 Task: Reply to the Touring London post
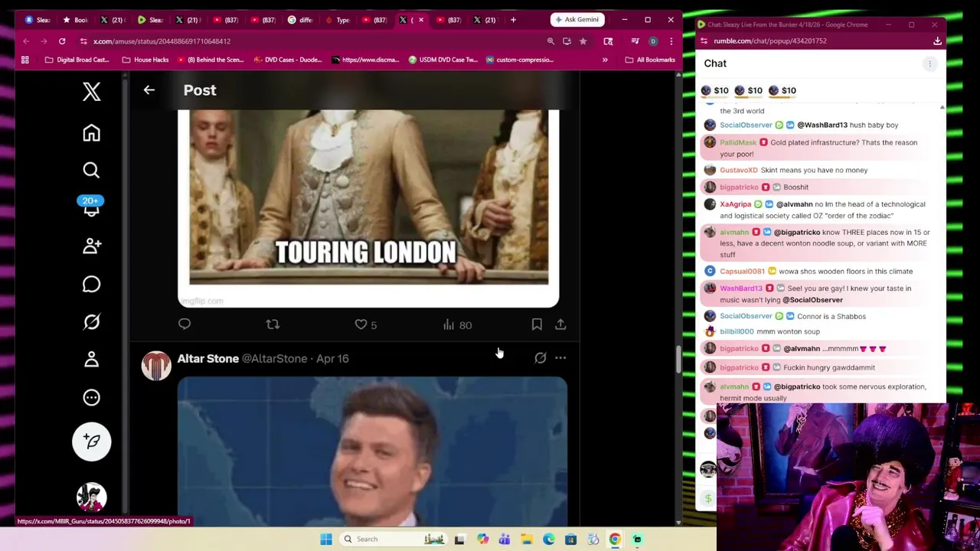click(x=185, y=324)
